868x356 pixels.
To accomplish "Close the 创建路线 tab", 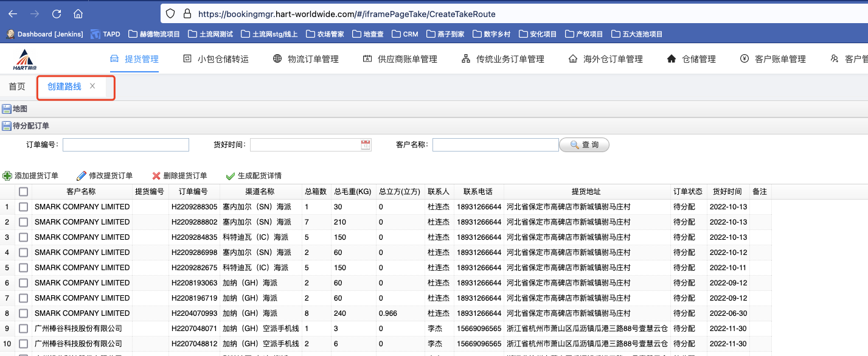I will coord(92,86).
